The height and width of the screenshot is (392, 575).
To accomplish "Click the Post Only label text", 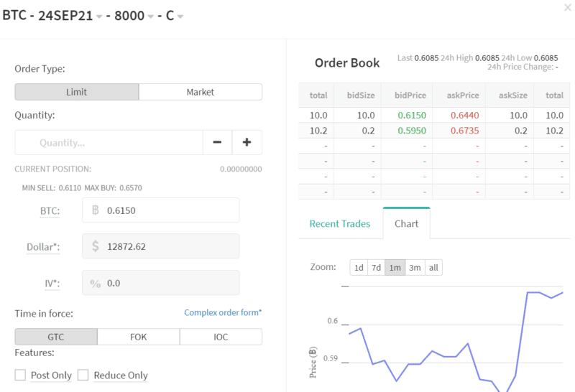I will click(51, 375).
